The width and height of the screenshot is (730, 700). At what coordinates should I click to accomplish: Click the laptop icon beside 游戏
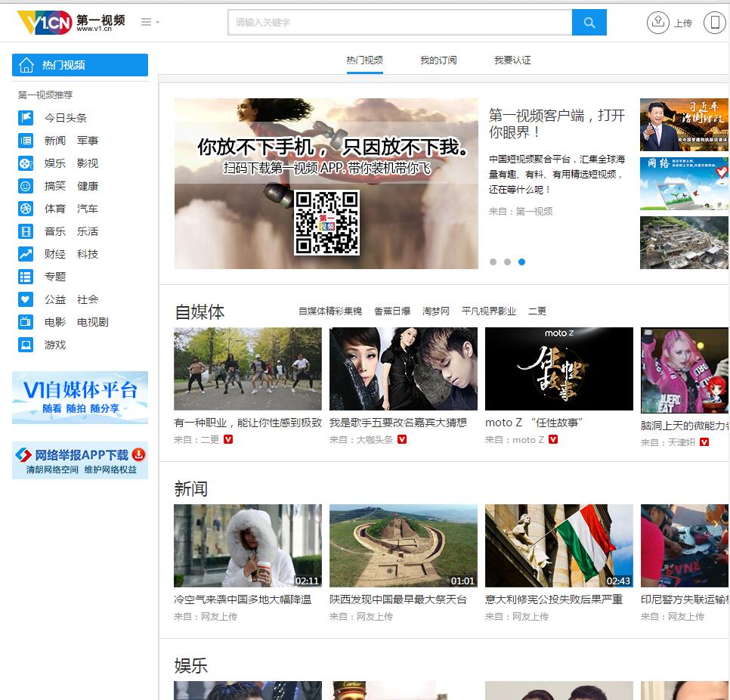(26, 345)
